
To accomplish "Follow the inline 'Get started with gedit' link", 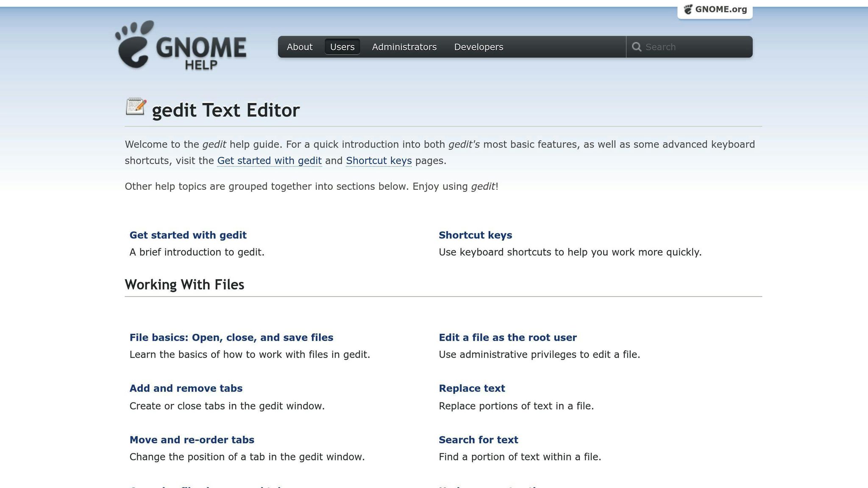I will [x=270, y=161].
